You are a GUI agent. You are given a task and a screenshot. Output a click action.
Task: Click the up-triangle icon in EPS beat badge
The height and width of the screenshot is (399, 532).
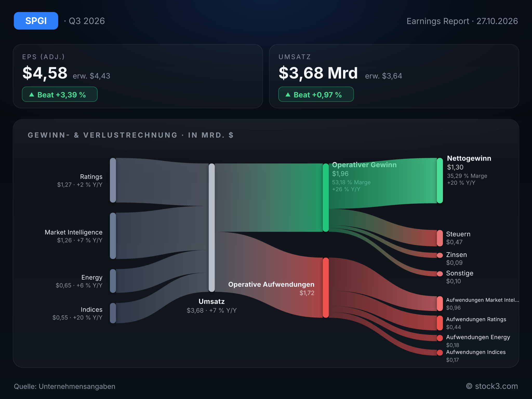pos(32,95)
